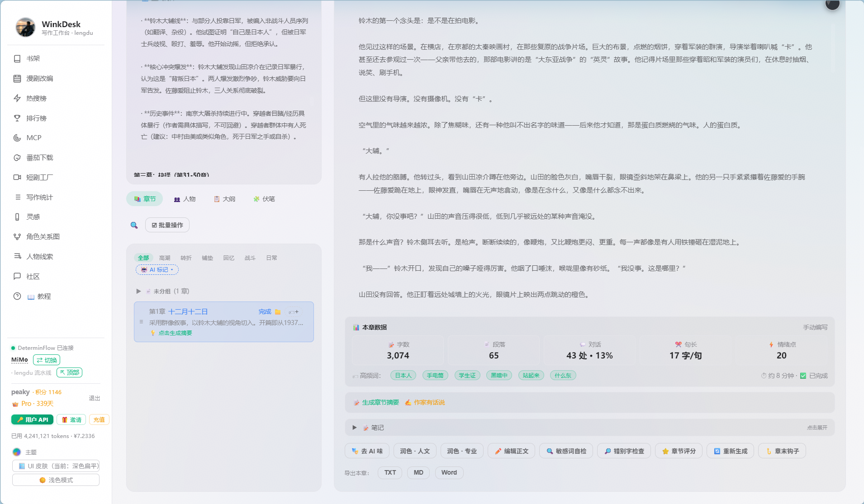Image resolution: width=864 pixels, height=504 pixels.
Task: Switch to the 伏笔 tab
Action: pos(264,199)
